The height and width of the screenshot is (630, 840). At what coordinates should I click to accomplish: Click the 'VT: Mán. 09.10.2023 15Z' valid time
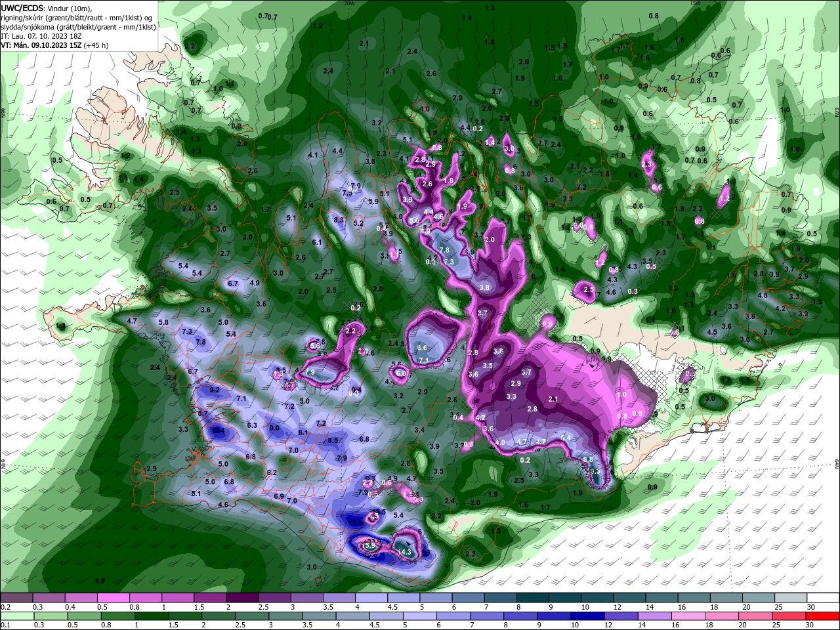41,45
